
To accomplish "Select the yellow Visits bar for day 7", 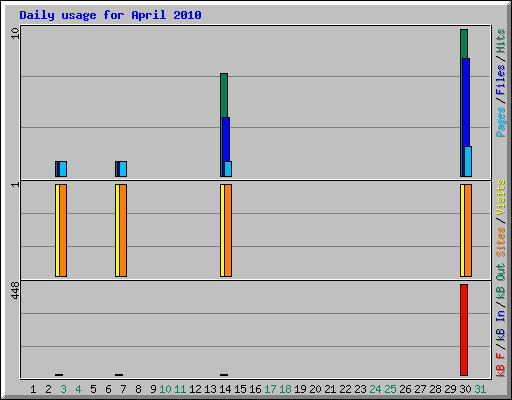I will pyautogui.click(x=117, y=230).
